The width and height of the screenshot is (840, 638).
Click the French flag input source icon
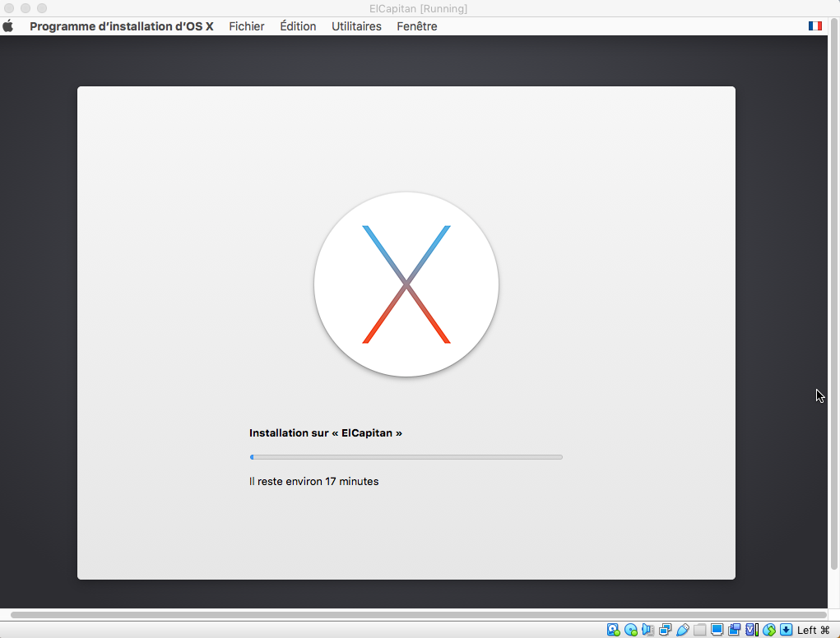click(x=814, y=26)
